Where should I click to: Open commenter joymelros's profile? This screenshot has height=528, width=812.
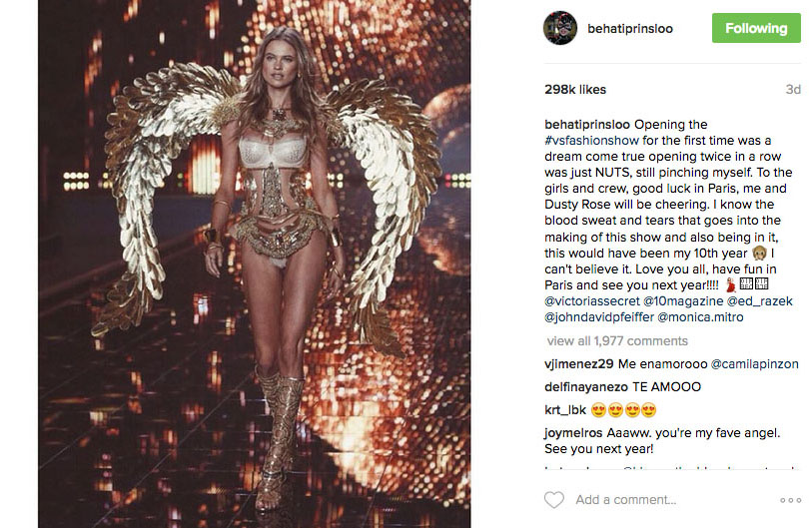[573, 433]
